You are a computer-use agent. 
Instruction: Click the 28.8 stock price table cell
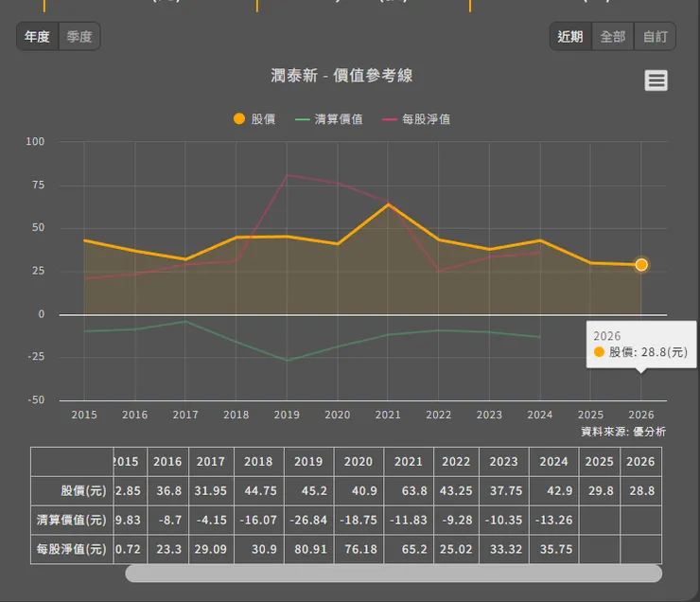pos(640,491)
